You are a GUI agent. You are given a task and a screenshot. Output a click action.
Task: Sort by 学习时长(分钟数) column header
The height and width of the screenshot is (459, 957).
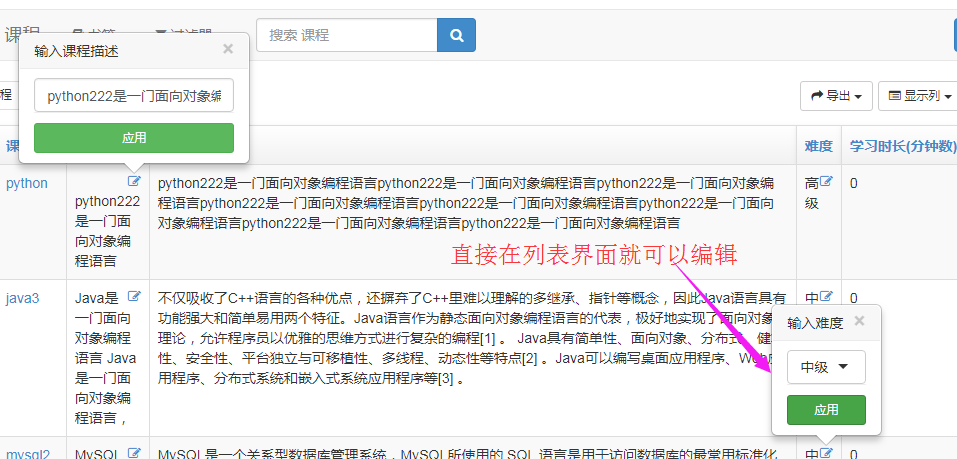(903, 146)
